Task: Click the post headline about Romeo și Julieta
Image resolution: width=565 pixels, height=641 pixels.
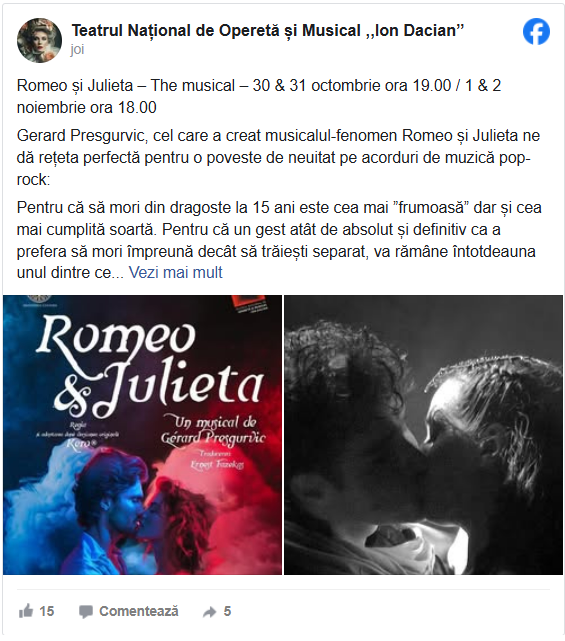Action: click(259, 96)
